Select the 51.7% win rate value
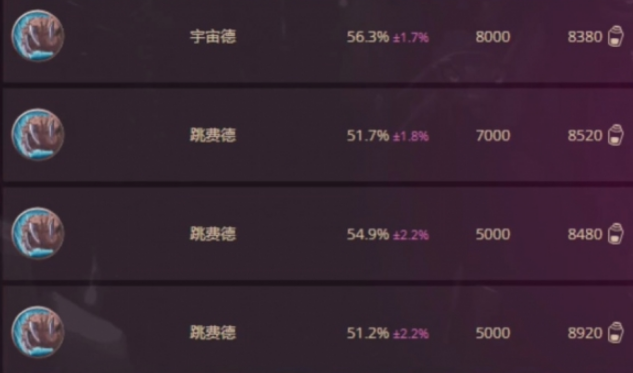 (368, 135)
